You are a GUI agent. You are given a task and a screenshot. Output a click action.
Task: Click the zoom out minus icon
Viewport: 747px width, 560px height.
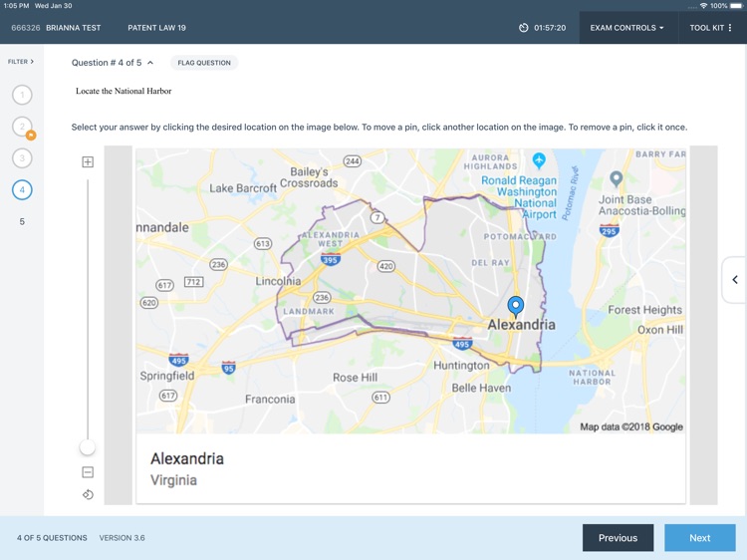(x=88, y=472)
